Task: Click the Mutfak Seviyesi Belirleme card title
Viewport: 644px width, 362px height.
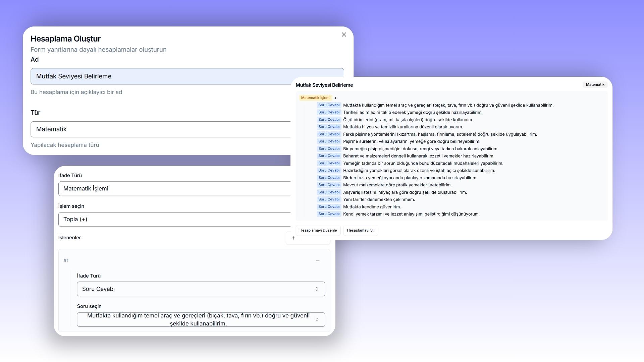Action: coord(324,85)
